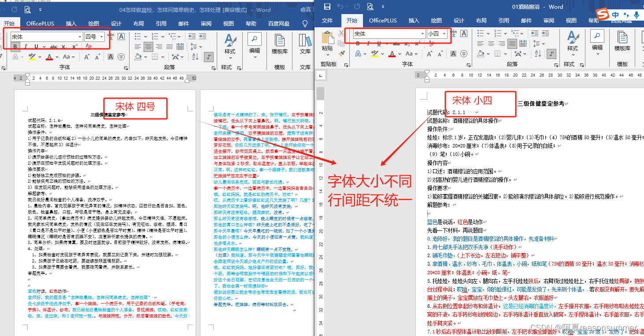Click bullets list icon in left window

pos(137,37)
